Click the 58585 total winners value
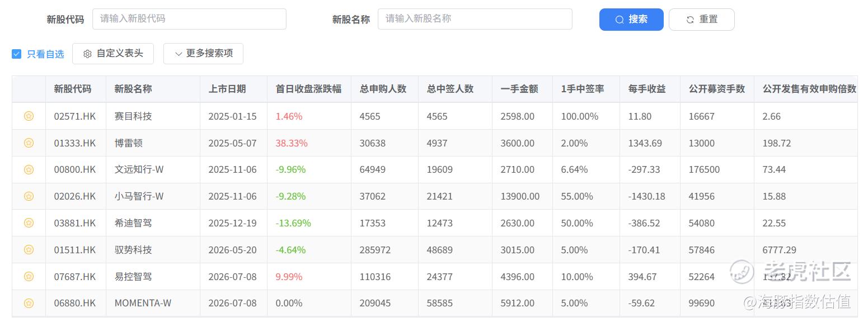 pos(439,303)
